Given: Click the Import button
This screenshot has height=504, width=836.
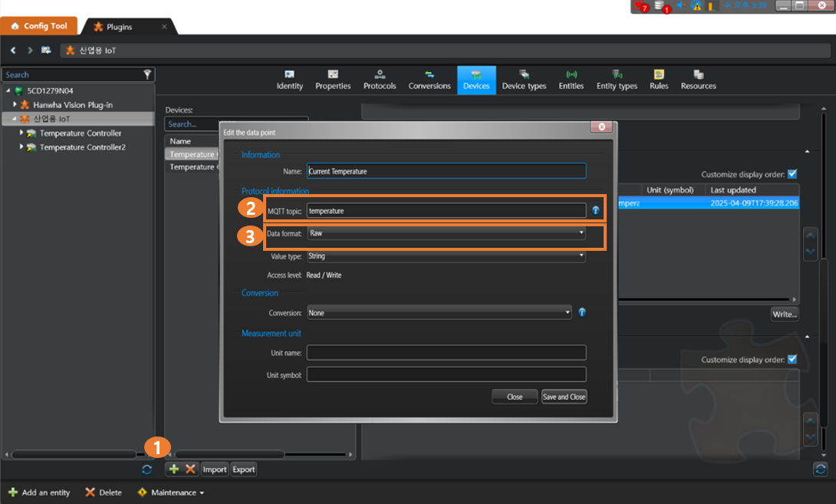Looking at the screenshot, I should 215,469.
